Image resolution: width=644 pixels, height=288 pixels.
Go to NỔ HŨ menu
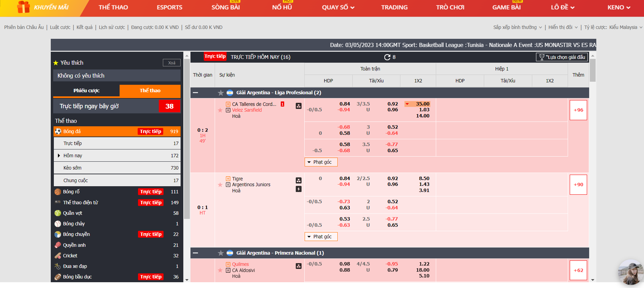[282, 7]
